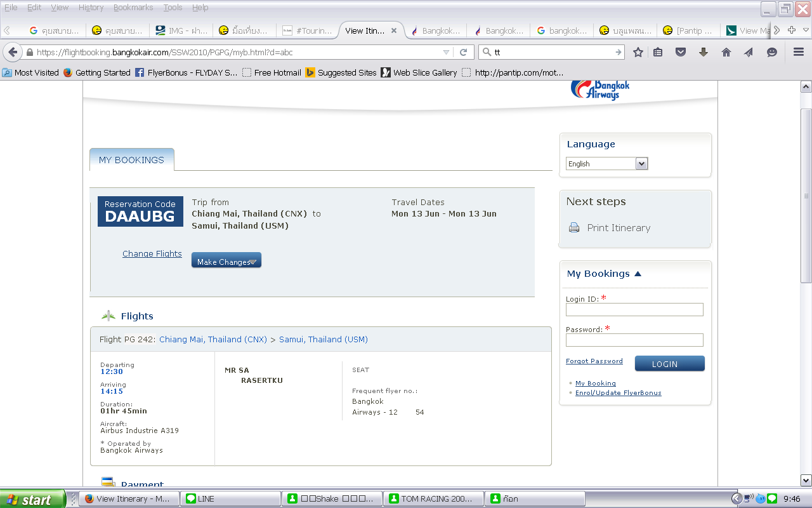Bookmark this page with the star icon
Viewport: 812px width, 508px height.
coord(638,52)
